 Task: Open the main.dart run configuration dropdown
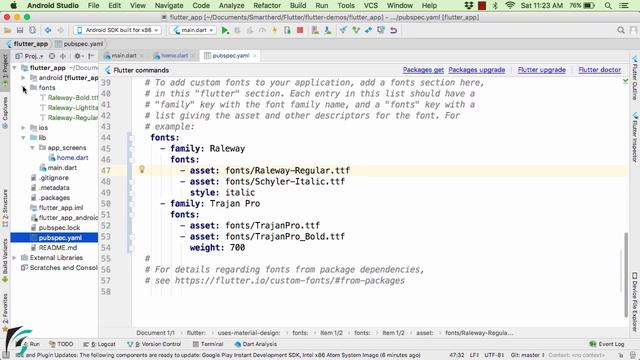(x=193, y=30)
